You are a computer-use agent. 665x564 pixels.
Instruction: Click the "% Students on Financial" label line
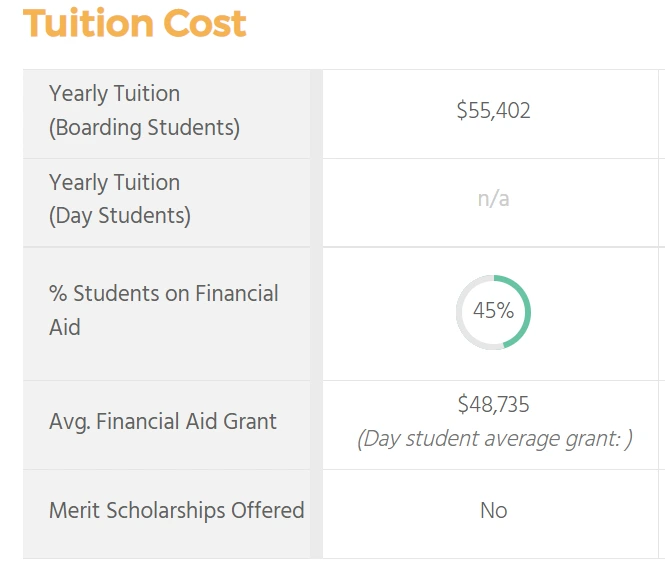coord(163,294)
